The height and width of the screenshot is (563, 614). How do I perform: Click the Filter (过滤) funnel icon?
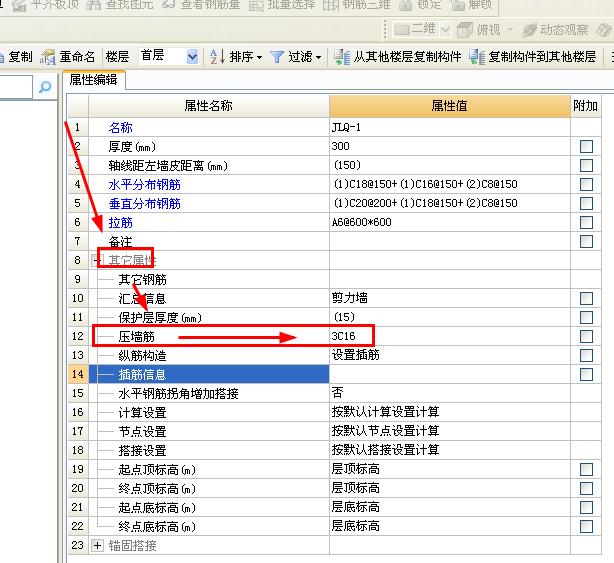tap(277, 57)
